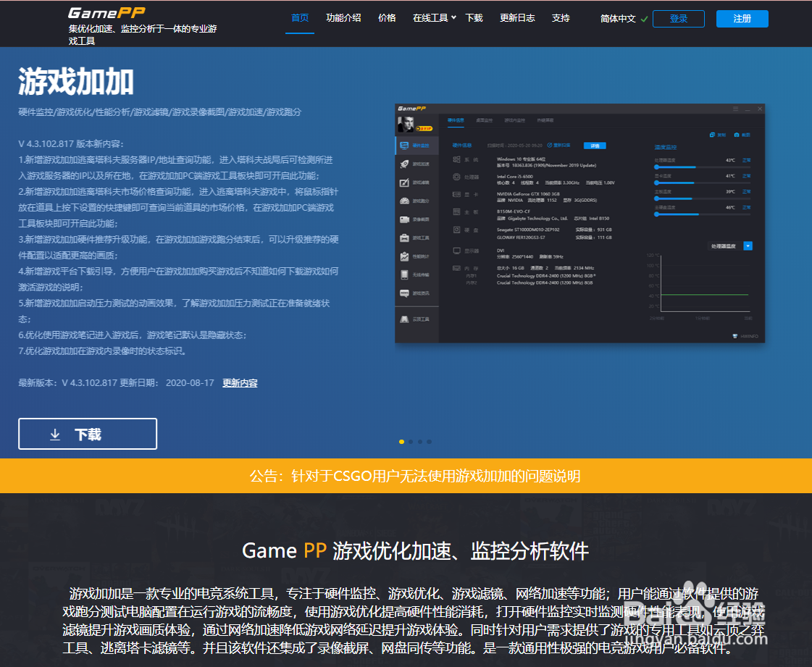Click the download arrow icon in 下载 button
Image resolution: width=812 pixels, height=667 pixels.
point(55,435)
